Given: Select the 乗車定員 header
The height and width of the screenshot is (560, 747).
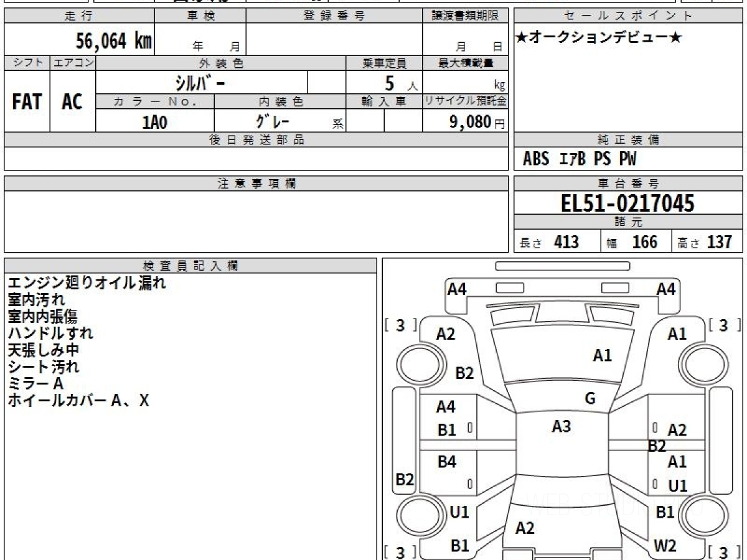Looking at the screenshot, I should pyautogui.click(x=384, y=63).
